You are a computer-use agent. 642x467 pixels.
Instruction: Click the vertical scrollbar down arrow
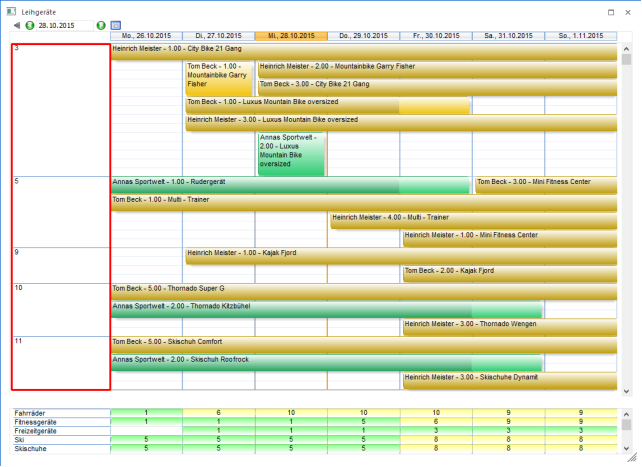[x=627, y=392]
